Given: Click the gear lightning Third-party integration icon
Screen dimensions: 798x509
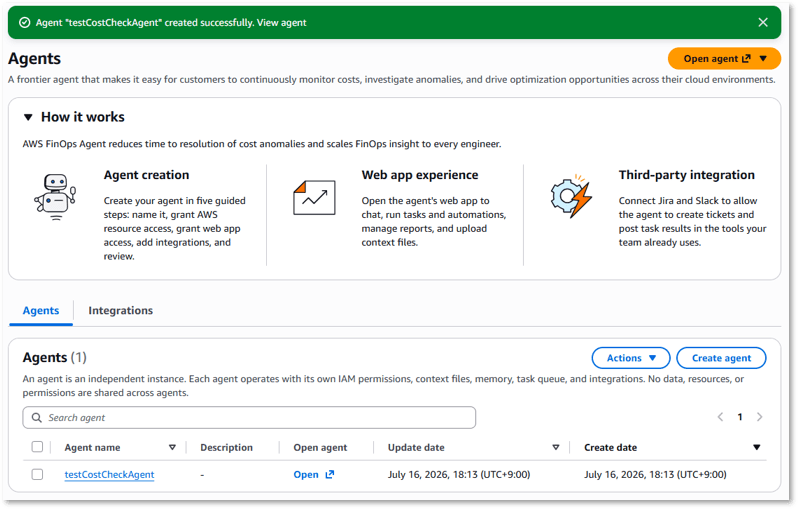Looking at the screenshot, I should coord(571,196).
